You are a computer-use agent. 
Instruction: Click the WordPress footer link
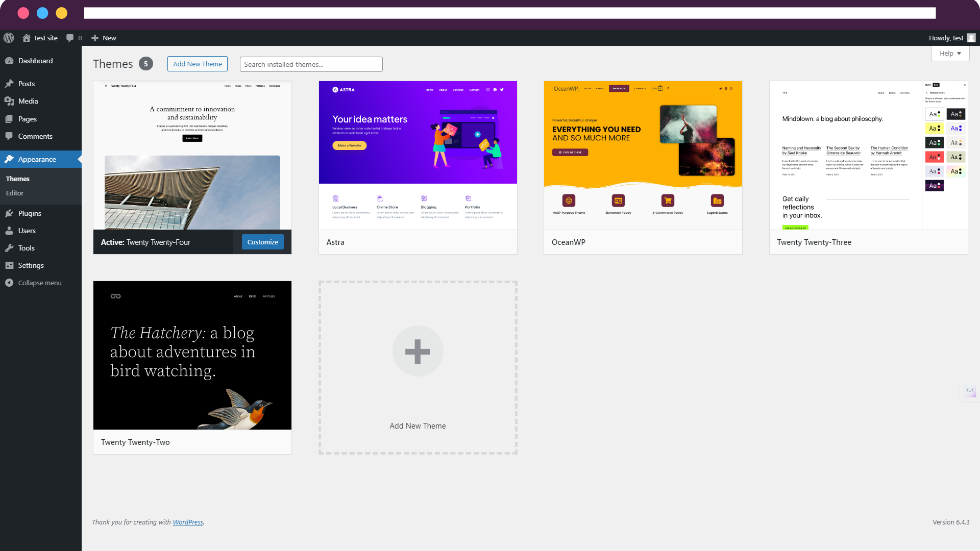(188, 522)
